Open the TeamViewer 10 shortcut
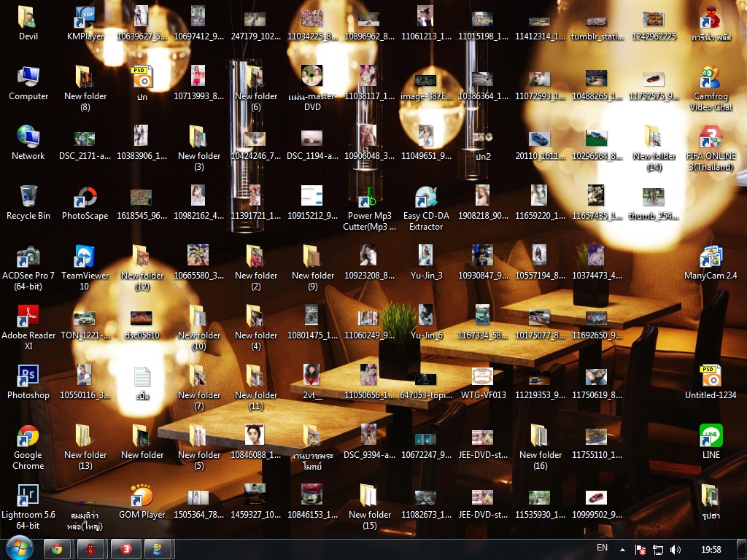The image size is (747, 560). point(85,268)
